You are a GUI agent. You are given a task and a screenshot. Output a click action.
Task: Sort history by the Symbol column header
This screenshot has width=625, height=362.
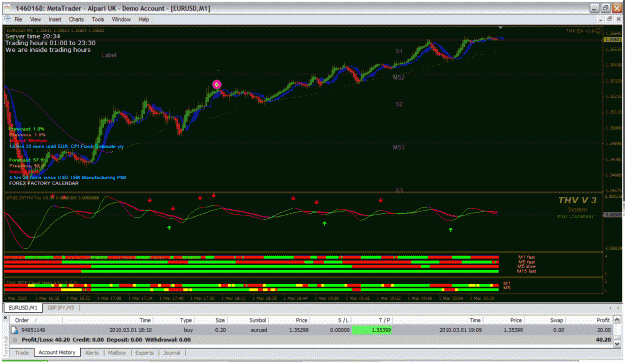[258, 320]
